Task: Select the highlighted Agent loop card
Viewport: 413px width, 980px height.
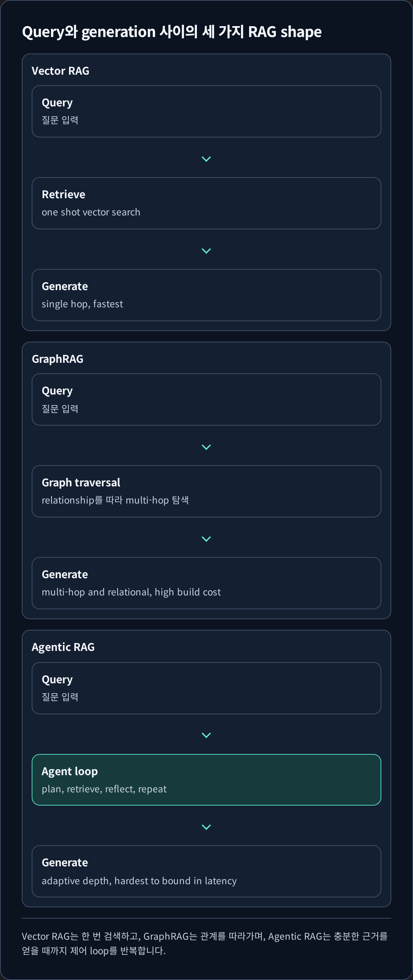Action: point(207,779)
